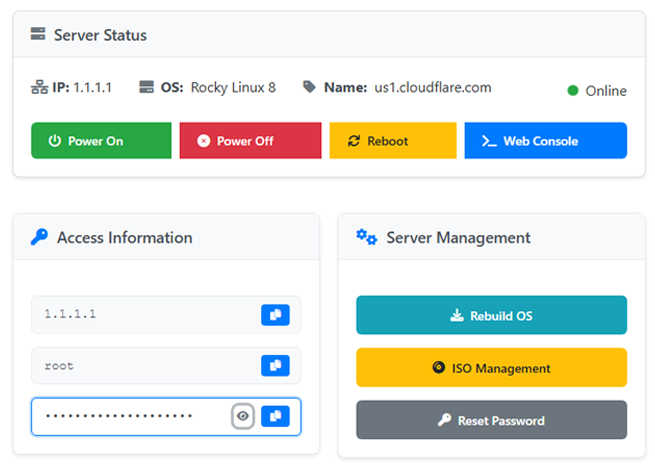Image resolution: width=655 pixels, height=476 pixels.
Task: Click the network icon next to IP
Action: (x=39, y=87)
